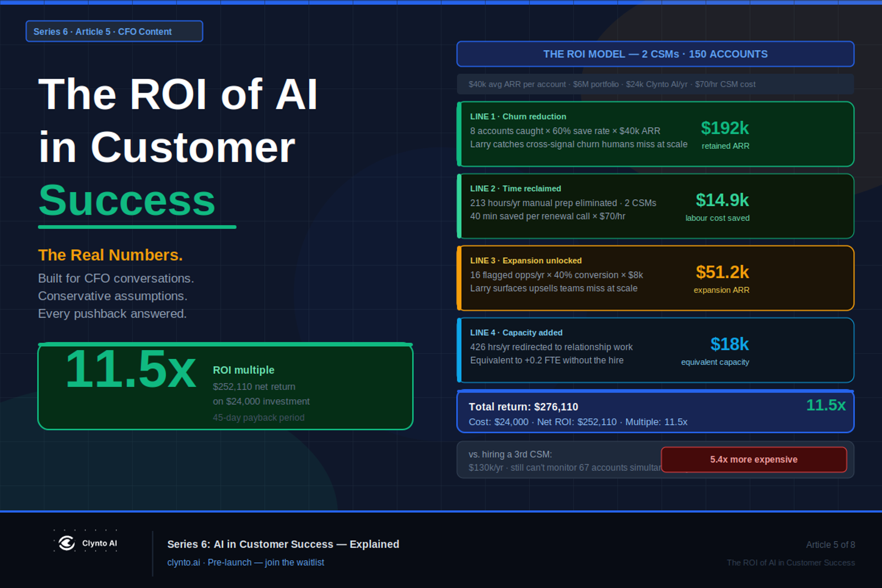The height and width of the screenshot is (588, 882).
Task: Click the footer 'The ROI of AI in Customer Success' text
Action: [x=791, y=563]
